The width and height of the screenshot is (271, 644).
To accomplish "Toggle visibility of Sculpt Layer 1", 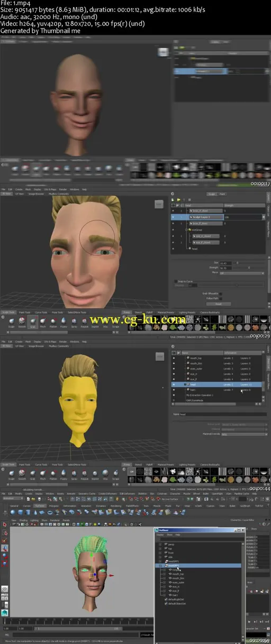I will (x=174, y=217).
